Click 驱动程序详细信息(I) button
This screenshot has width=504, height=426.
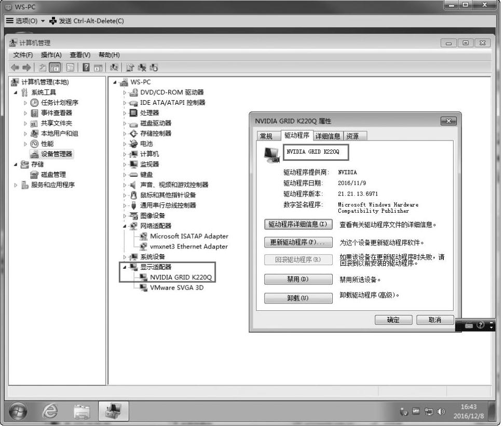298,224
